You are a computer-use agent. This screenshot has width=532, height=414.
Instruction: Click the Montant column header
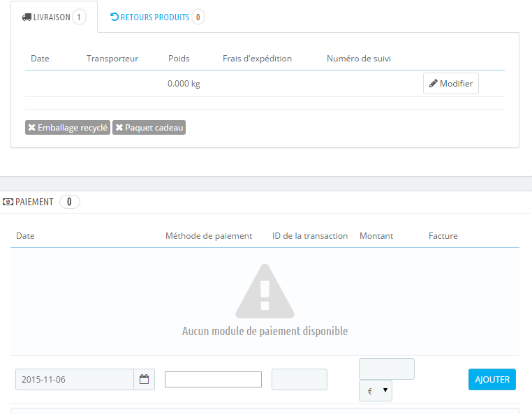tap(376, 236)
